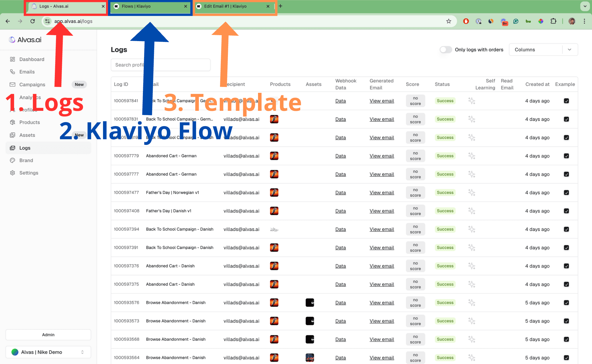Click the Log ID column header
The image size is (592, 364).
121,84
